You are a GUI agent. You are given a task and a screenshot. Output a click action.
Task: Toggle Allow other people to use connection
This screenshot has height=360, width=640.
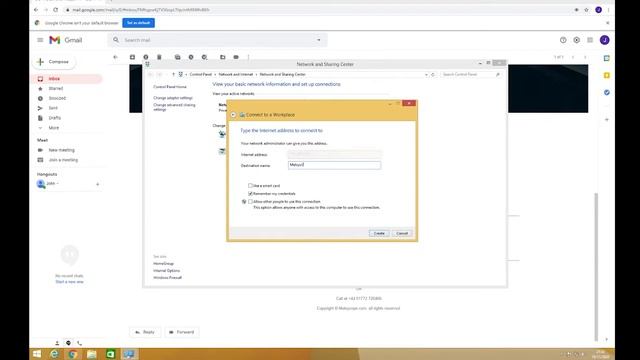[x=250, y=202]
